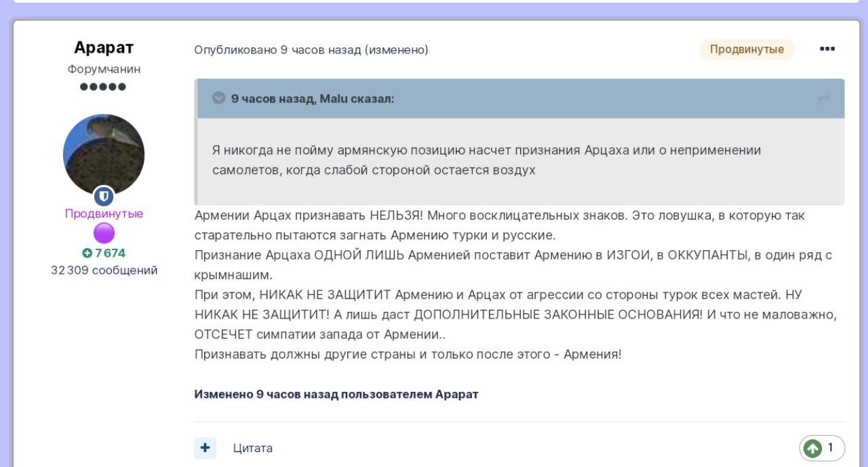Open the 'Опубликовано 9 часов назад' permalink
Viewport: 868px width, 467px height.
278,50
